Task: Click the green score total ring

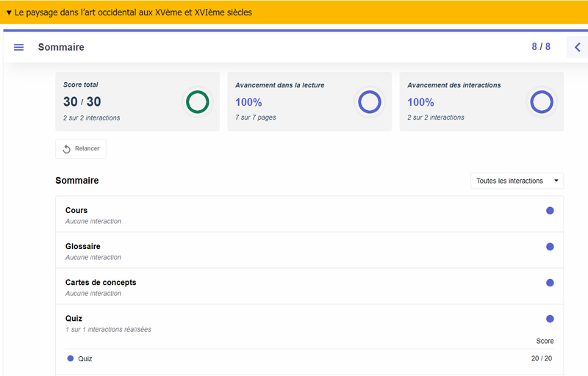Action: [x=197, y=102]
